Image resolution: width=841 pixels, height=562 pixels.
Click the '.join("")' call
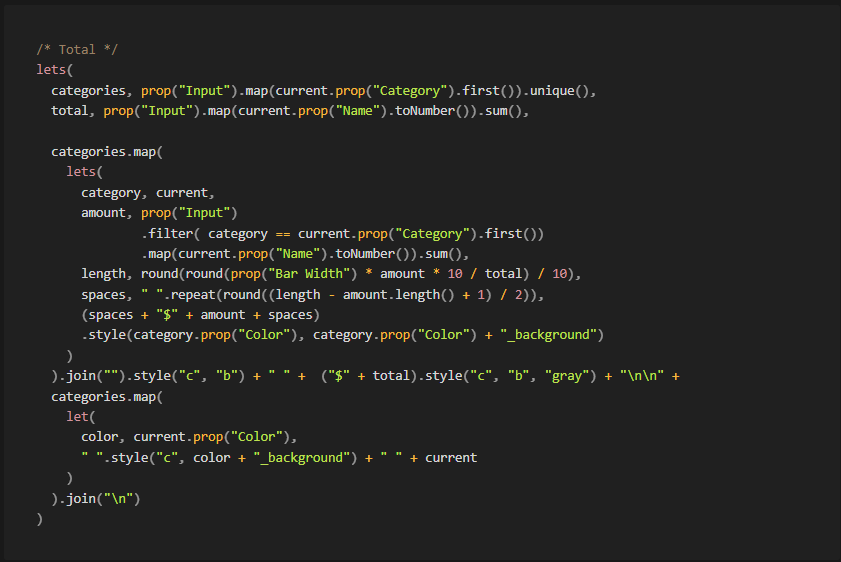[x=92, y=376]
